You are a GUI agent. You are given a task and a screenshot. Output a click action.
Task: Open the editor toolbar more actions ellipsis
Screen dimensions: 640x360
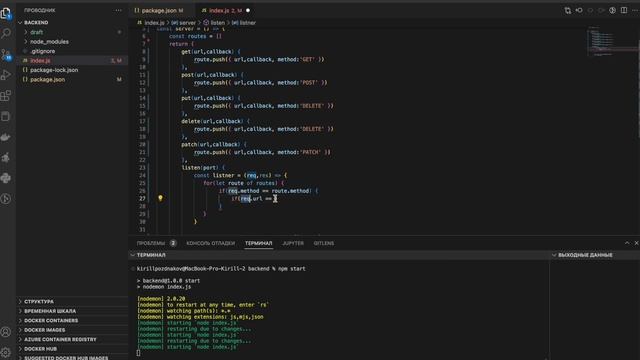pos(636,11)
